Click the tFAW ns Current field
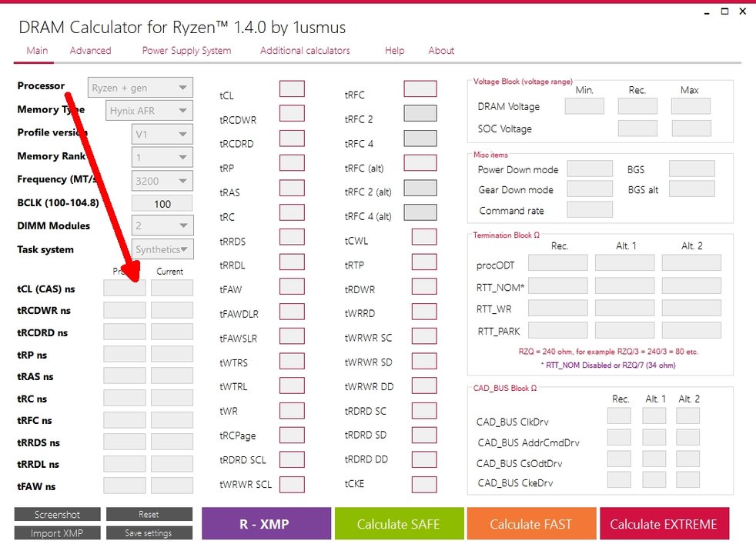This screenshot has width=756, height=554. click(x=172, y=486)
